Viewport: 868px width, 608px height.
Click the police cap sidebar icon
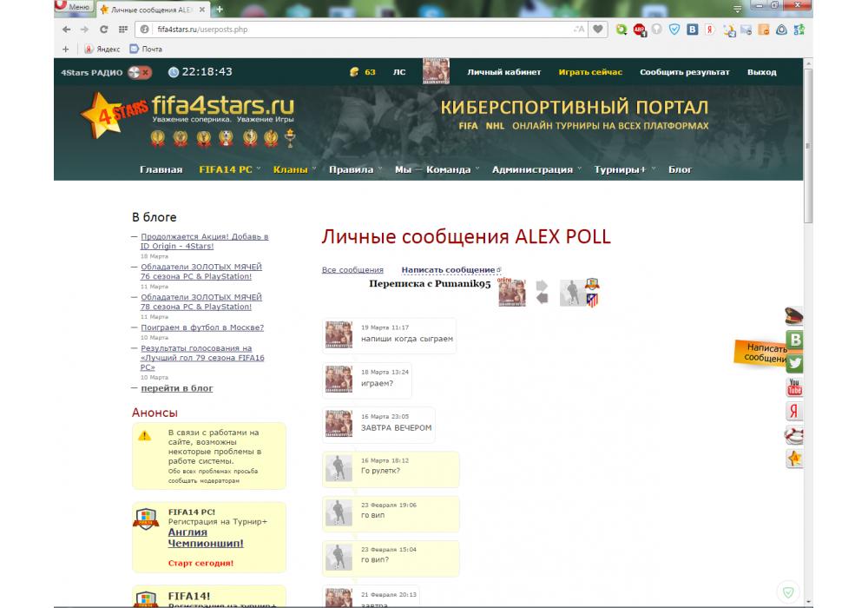[x=794, y=316]
